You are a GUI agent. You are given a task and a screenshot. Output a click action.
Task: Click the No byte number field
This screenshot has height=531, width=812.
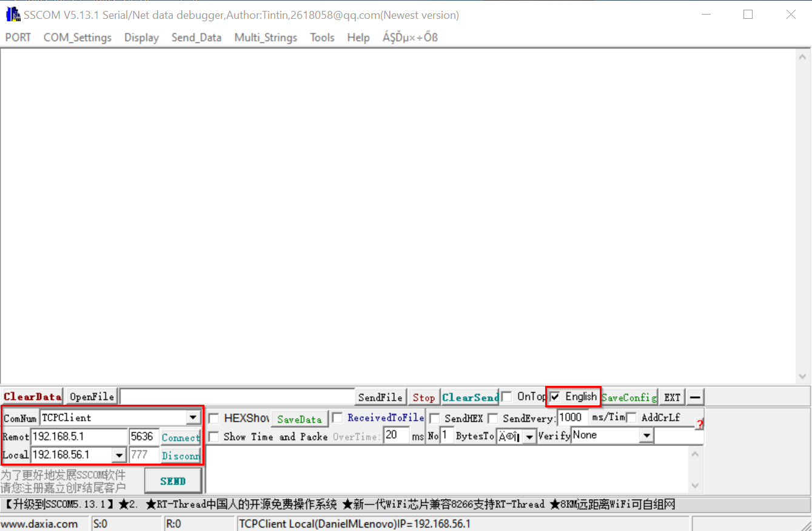coord(447,436)
